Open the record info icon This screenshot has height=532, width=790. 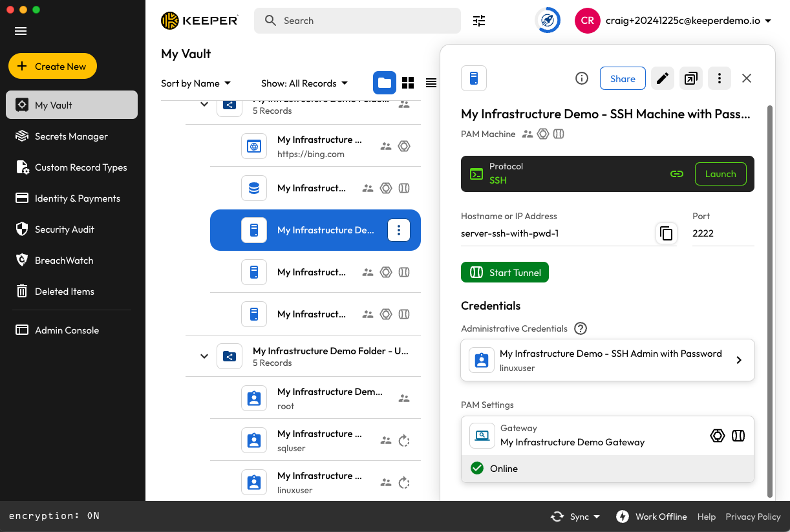coord(582,79)
